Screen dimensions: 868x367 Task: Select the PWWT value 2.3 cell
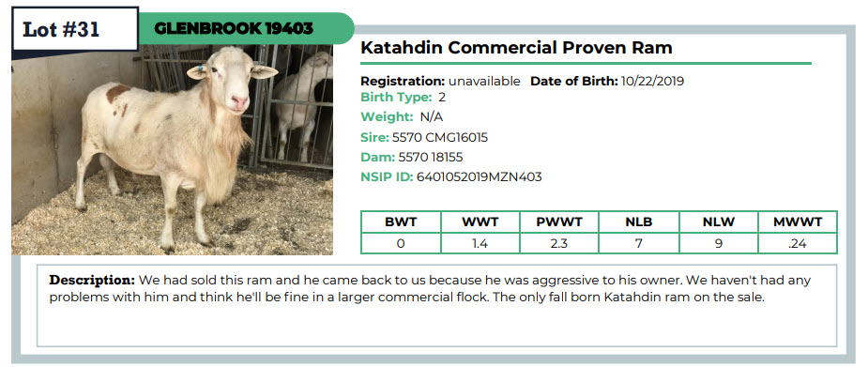pos(559,243)
